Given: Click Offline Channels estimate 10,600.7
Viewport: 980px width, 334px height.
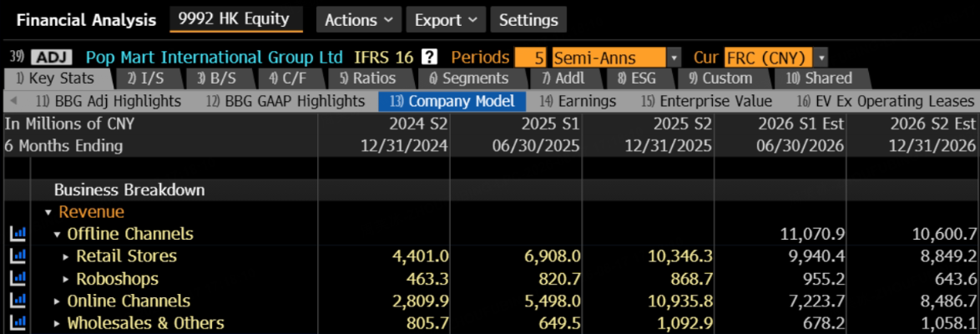Looking at the screenshot, I should coord(944,235).
